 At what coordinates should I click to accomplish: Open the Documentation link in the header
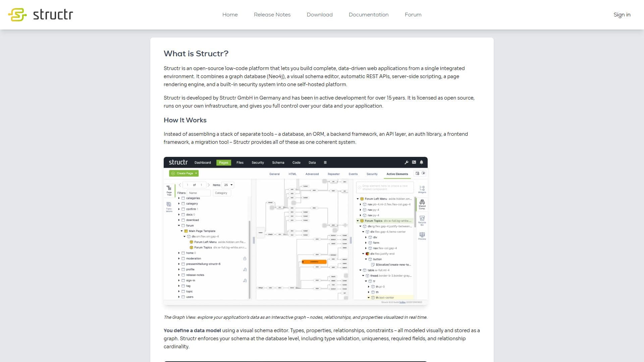pos(369,15)
